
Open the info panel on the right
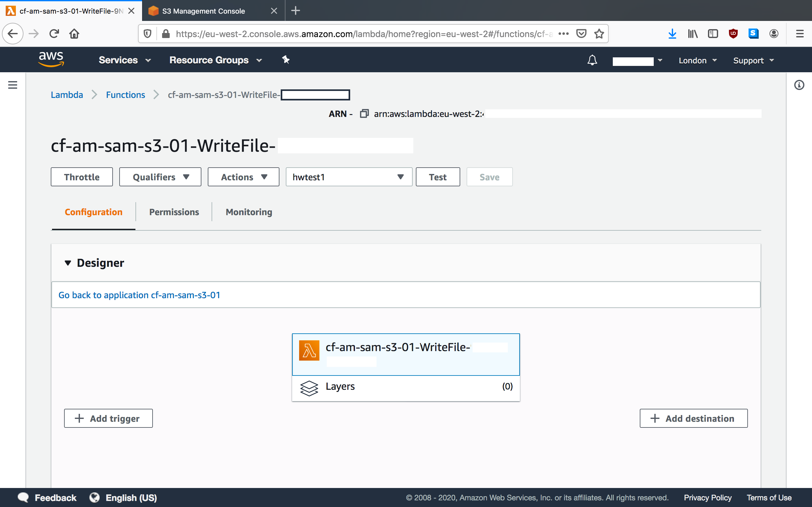(x=799, y=85)
